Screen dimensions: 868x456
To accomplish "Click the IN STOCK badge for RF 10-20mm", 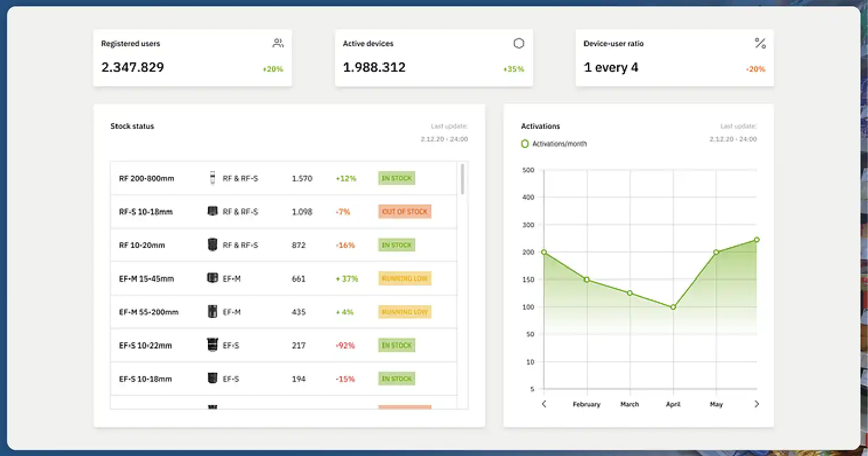I will [397, 245].
